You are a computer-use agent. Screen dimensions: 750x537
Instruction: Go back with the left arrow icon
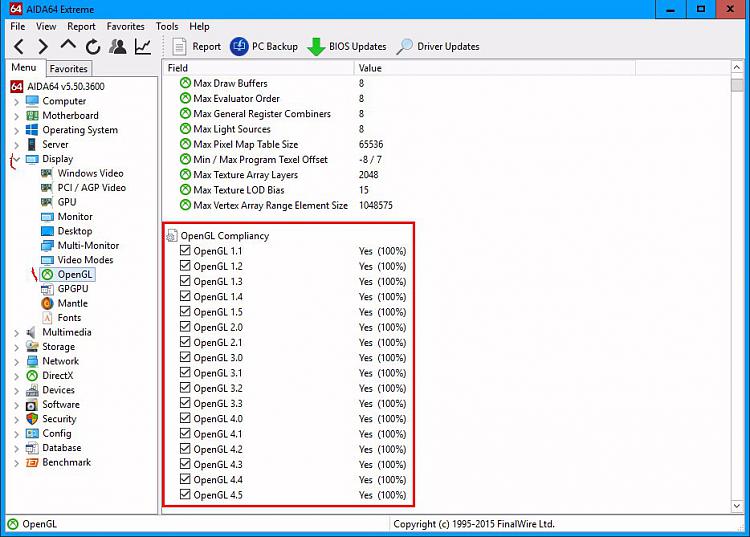click(x=19, y=46)
